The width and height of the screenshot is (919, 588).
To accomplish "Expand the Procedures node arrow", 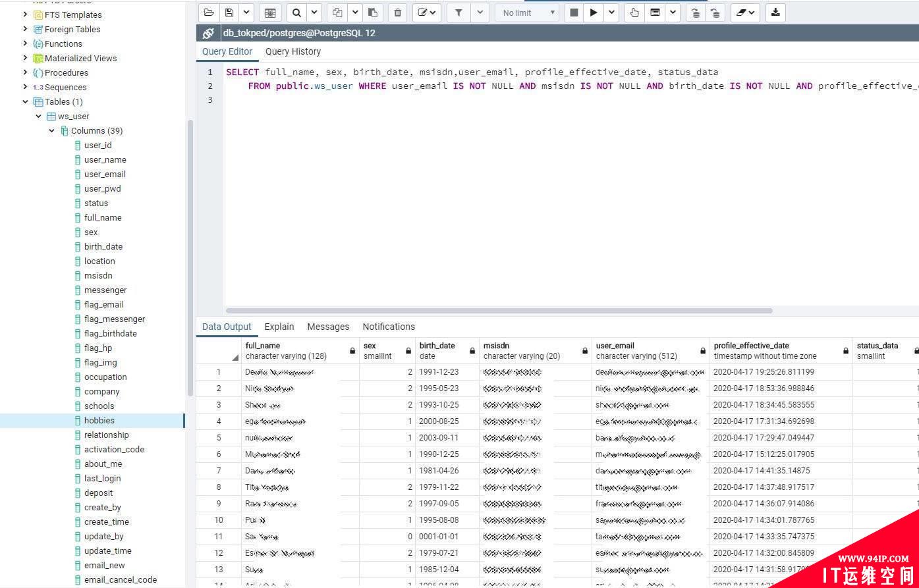I will pyautogui.click(x=25, y=72).
